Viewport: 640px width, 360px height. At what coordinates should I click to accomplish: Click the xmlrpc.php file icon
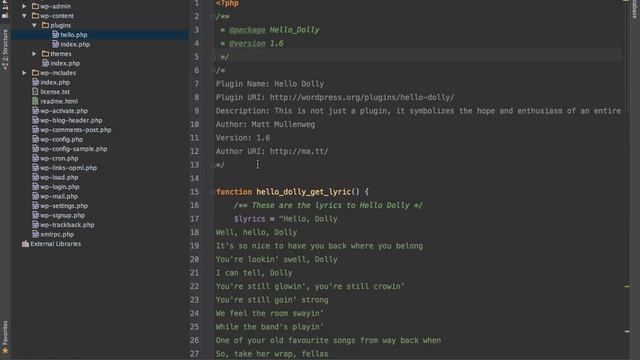point(36,234)
